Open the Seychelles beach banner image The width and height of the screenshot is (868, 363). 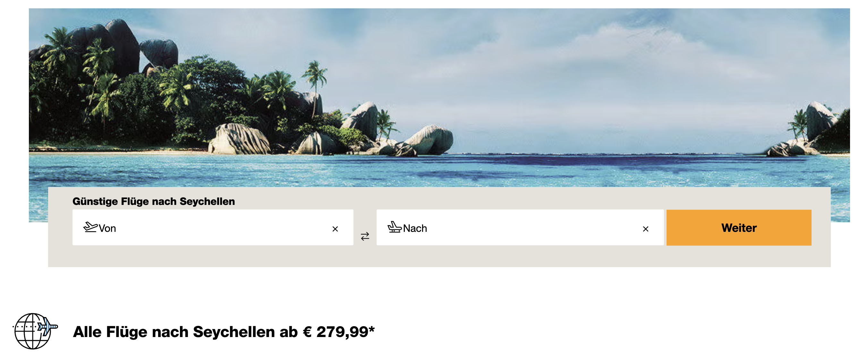439,98
